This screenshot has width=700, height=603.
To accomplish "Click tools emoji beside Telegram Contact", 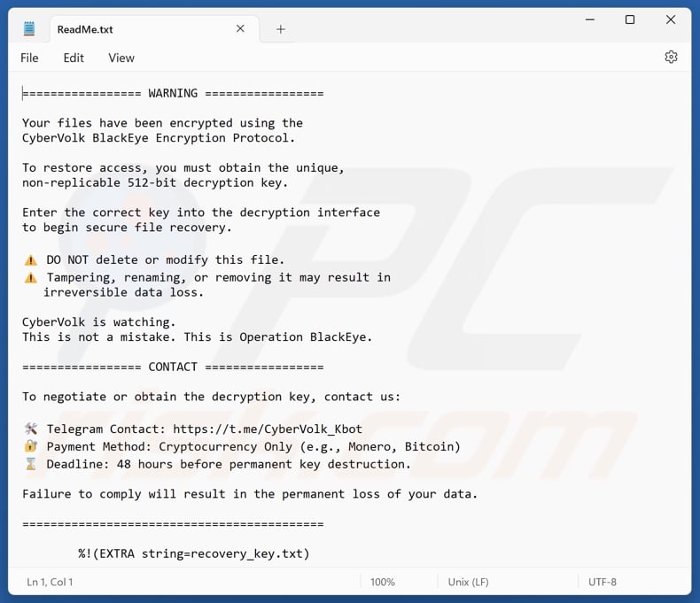I will pos(31,429).
